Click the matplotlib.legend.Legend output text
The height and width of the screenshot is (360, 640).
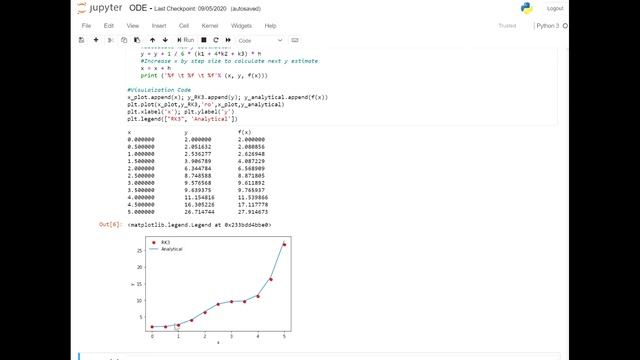coord(199,225)
